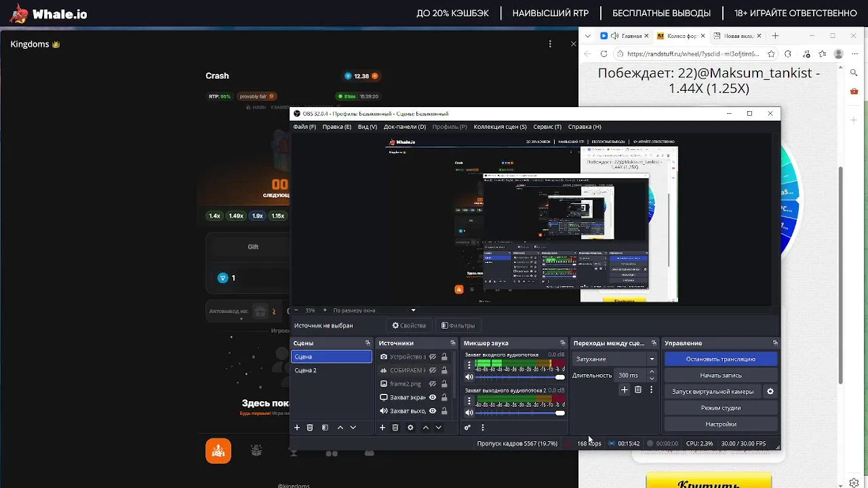Decrease transition duration with down stepper

coord(652,378)
